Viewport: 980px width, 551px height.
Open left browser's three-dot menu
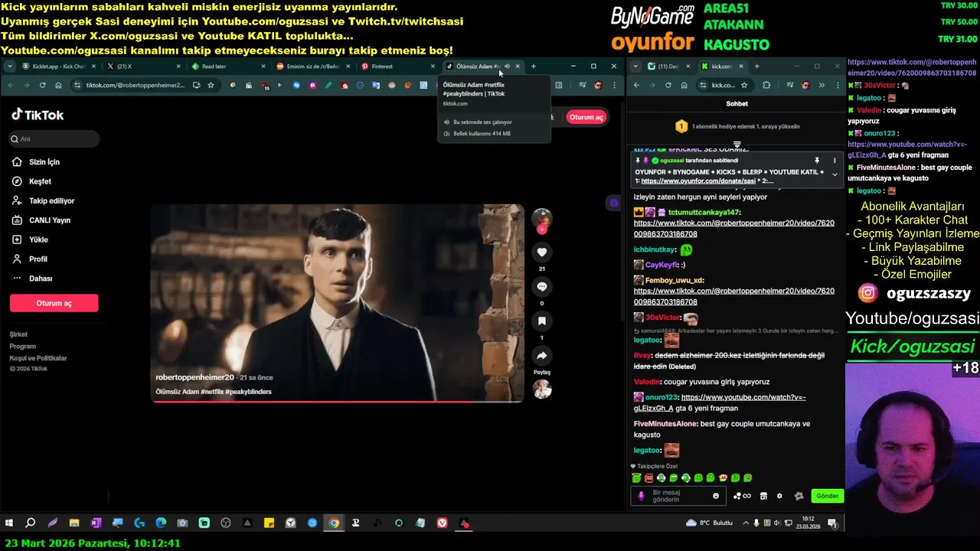pos(614,85)
